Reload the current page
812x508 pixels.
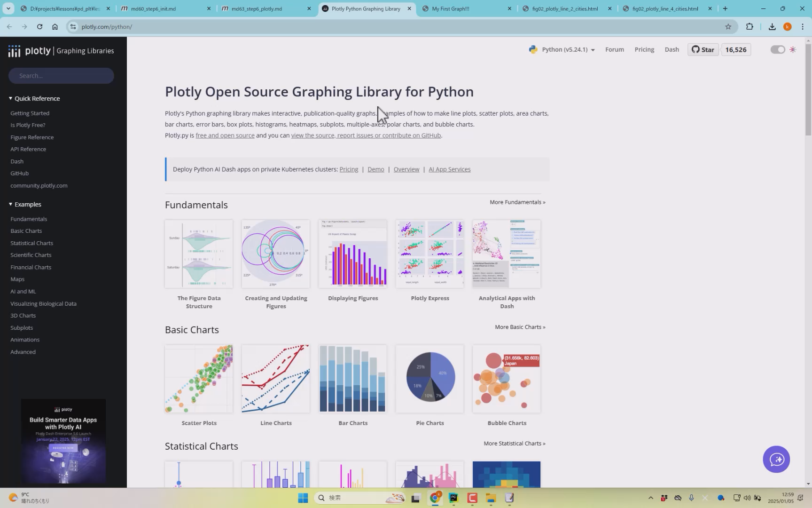40,27
